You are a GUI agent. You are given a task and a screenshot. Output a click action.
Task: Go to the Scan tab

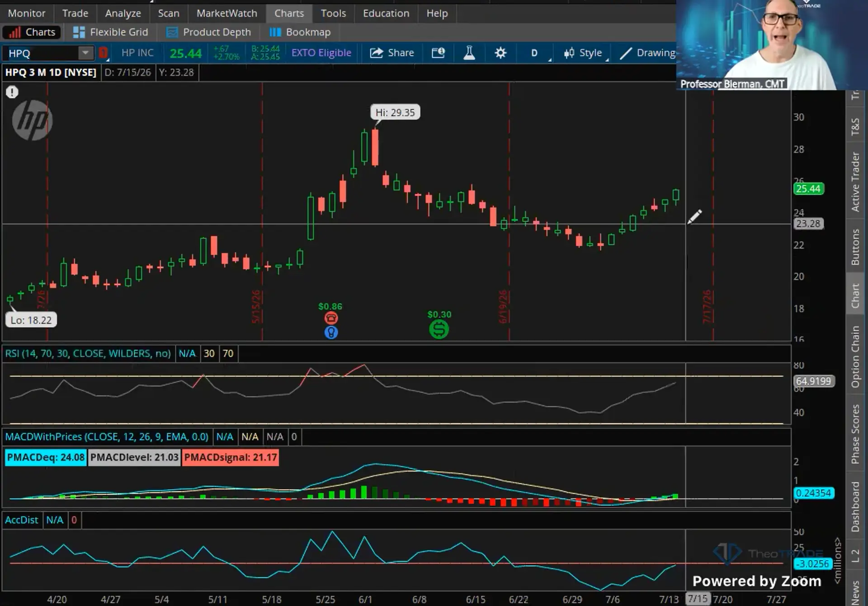[x=169, y=13]
